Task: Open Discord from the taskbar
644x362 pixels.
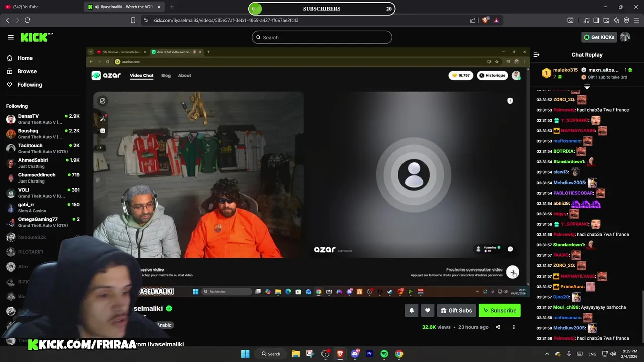Action: coord(355,354)
